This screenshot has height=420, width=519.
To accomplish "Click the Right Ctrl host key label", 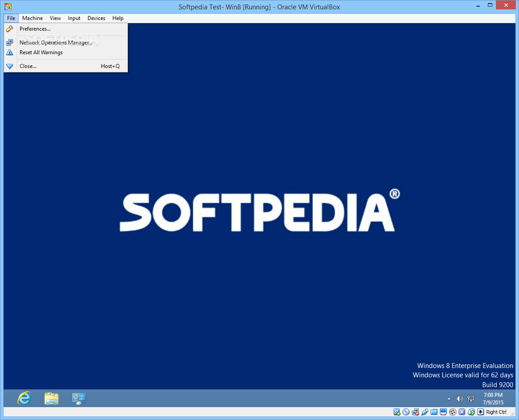I will 496,412.
